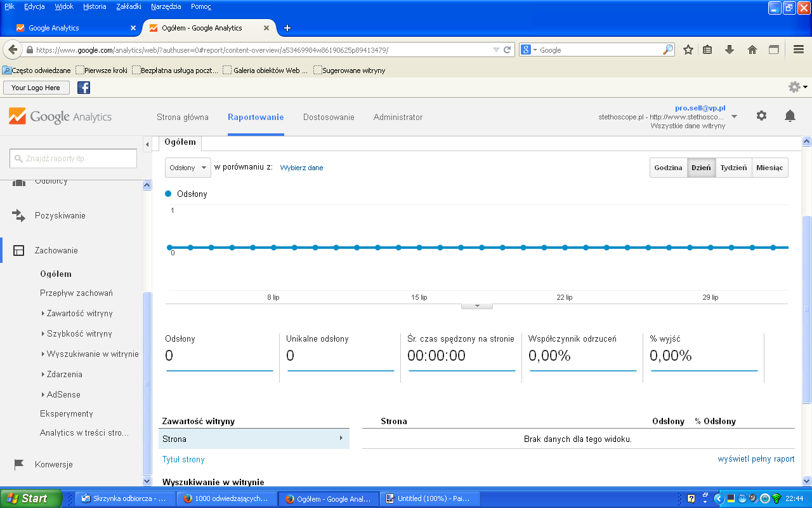This screenshot has width=812, height=508.
Task: Go back with the browser back arrow
Action: (13, 50)
